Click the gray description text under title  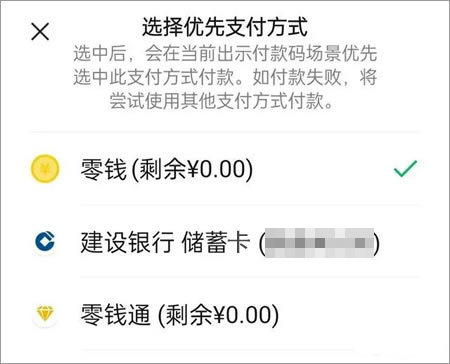point(225,77)
